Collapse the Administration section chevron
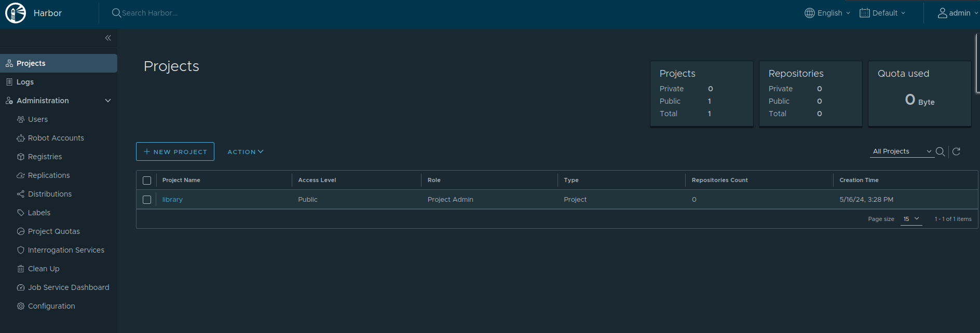Viewport: 980px width, 333px height. pyautogui.click(x=108, y=101)
